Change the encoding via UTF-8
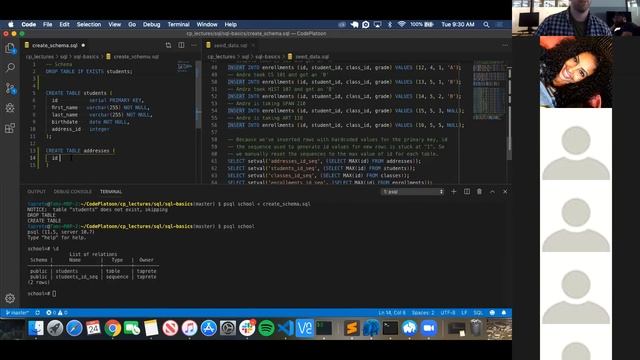This screenshot has height=360, width=640. tap(448, 313)
